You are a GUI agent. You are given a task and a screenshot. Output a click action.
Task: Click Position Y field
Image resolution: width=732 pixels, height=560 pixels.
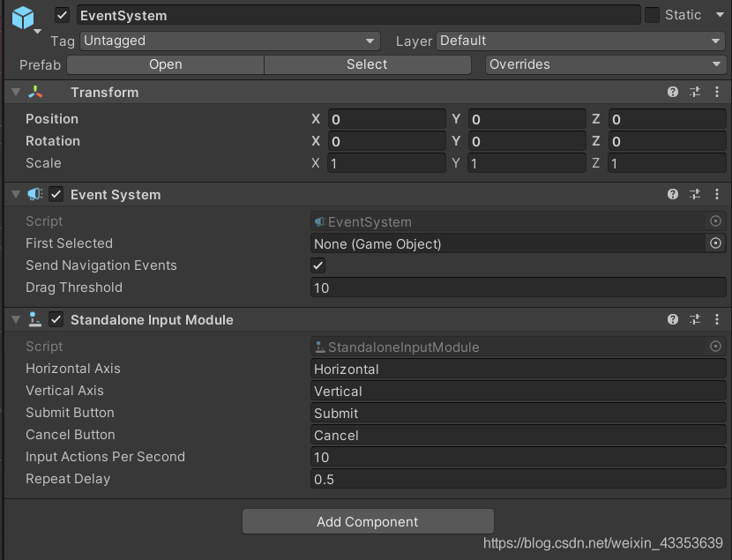click(x=527, y=119)
